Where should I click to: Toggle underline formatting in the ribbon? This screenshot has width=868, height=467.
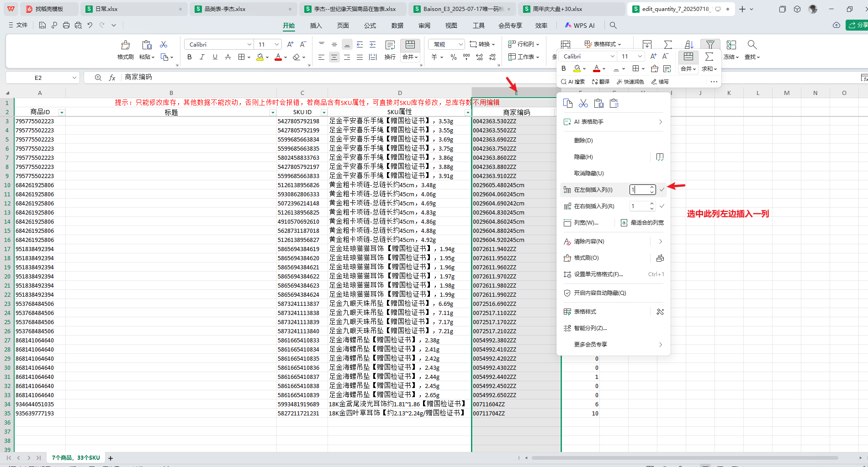click(215, 57)
